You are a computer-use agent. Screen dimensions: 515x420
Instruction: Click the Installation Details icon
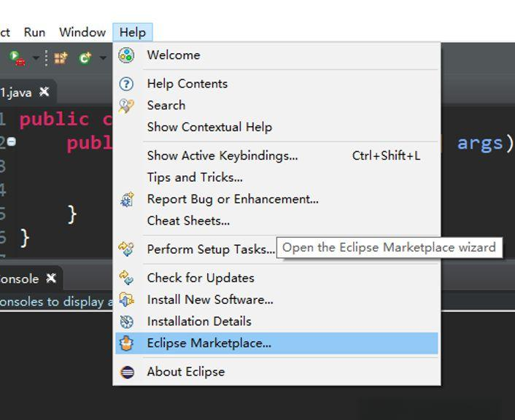click(126, 322)
